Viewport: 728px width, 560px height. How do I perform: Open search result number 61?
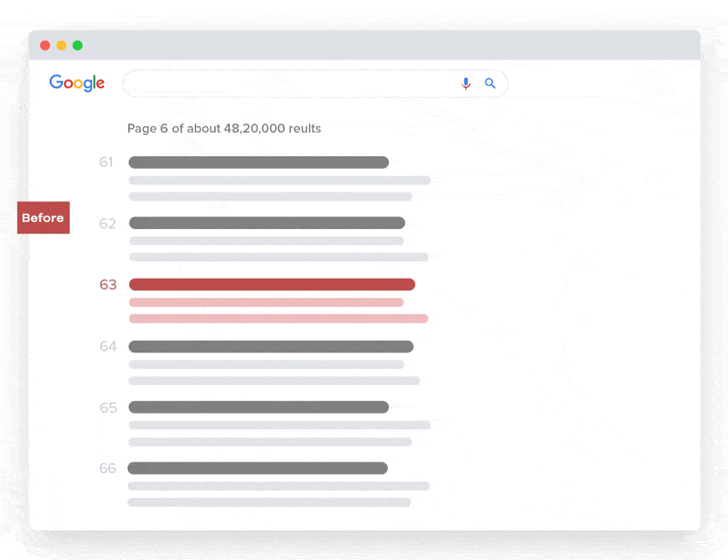coord(257,162)
